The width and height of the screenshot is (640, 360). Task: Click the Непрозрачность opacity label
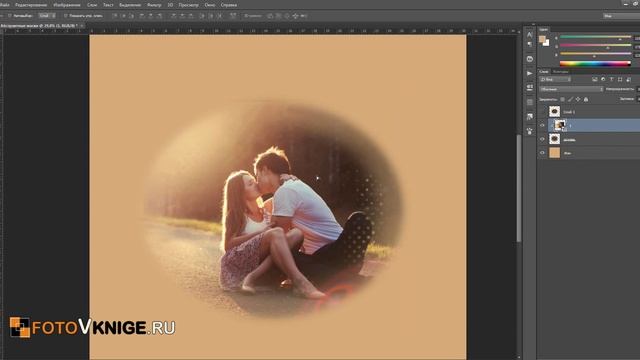620,89
